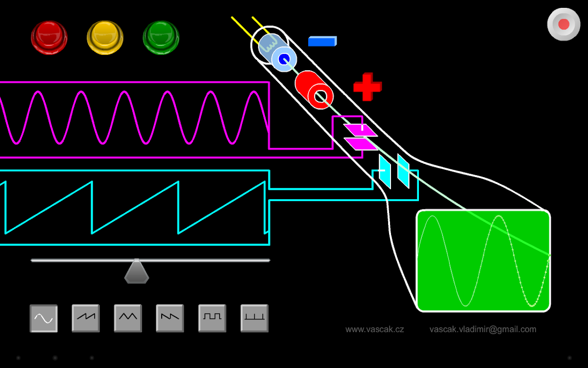
Task: Click the magenta vertical deflection plates
Action: (x=360, y=137)
